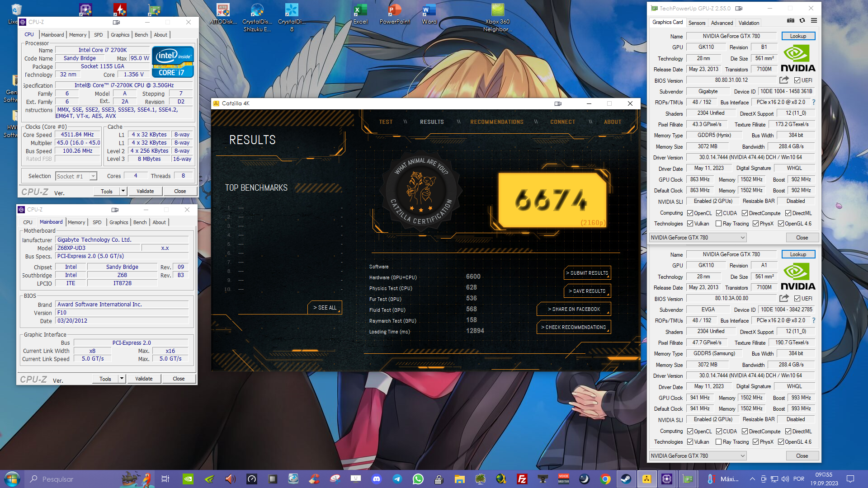Image resolution: width=868 pixels, height=488 pixels.
Task: Open the CrystalDiskMark Shizuku Edition shortcut
Action: 257,18
